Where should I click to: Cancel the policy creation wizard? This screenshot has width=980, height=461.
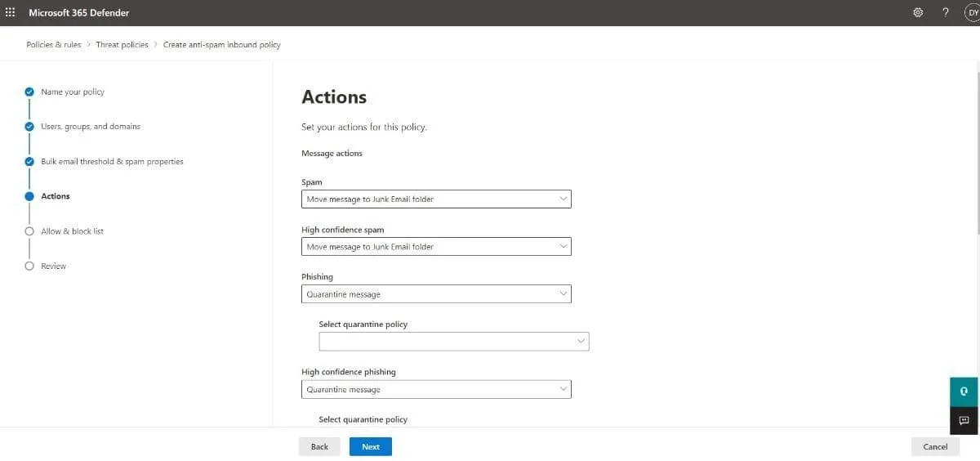(935, 446)
